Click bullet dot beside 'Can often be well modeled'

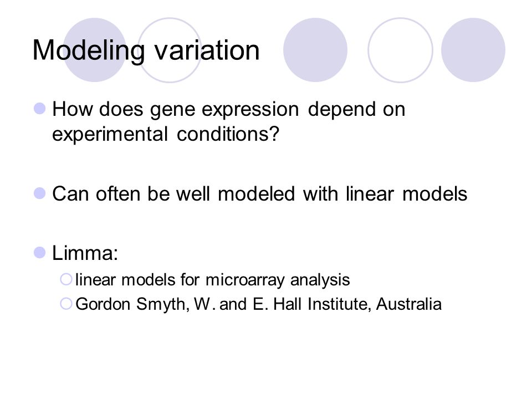pos(40,193)
